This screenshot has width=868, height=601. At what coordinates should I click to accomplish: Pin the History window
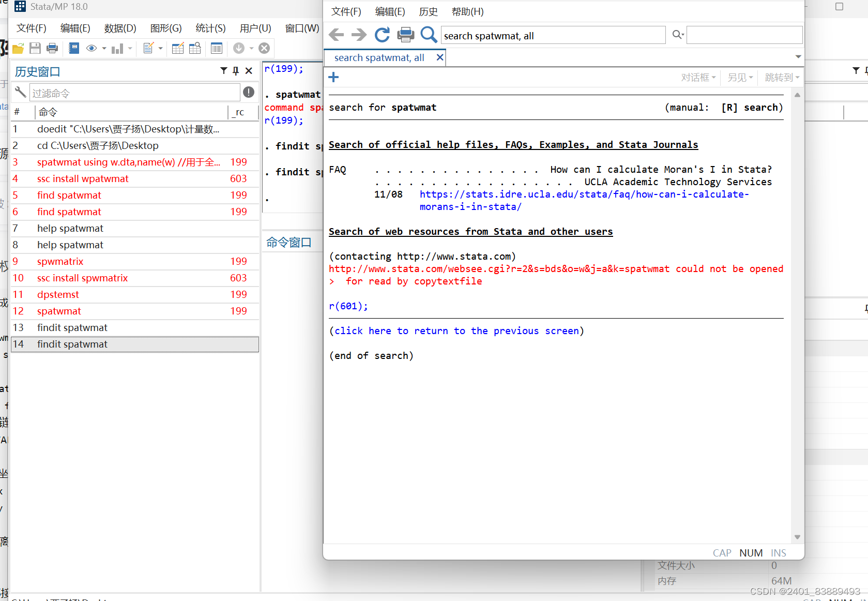tap(236, 71)
